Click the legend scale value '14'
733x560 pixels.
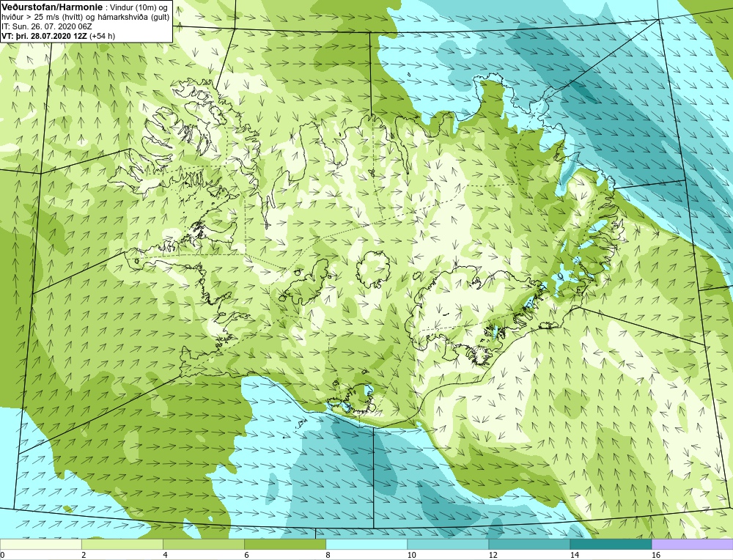point(574,555)
